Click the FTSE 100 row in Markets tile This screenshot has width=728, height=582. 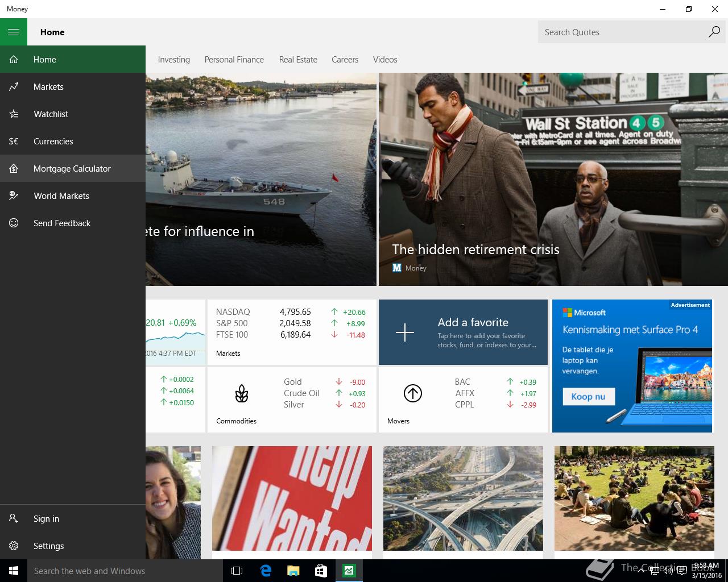coord(291,334)
